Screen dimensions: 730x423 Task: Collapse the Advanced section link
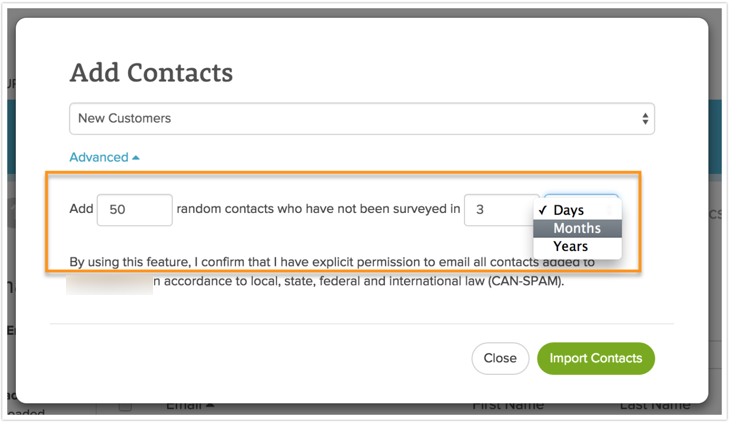point(99,157)
